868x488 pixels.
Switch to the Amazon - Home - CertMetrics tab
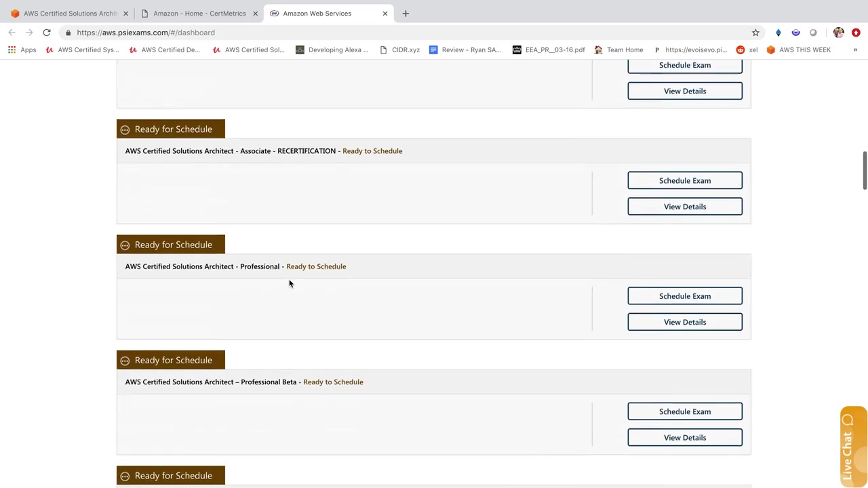[199, 14]
